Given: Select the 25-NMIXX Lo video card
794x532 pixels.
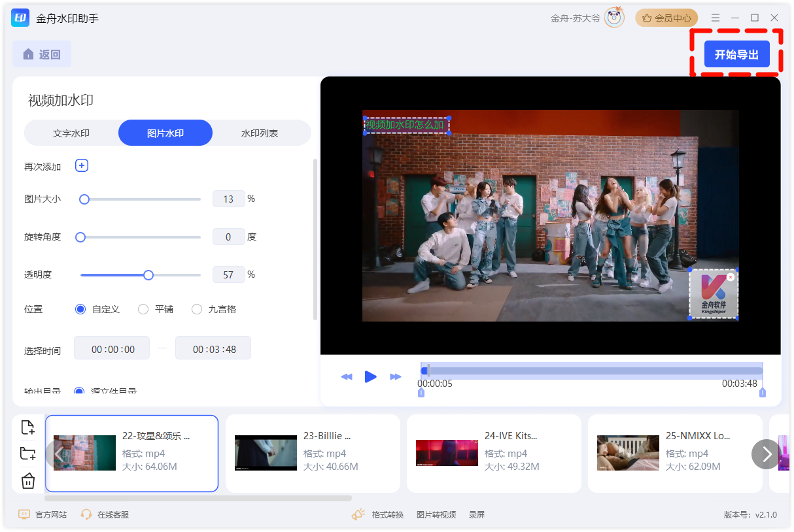Looking at the screenshot, I should point(675,454).
